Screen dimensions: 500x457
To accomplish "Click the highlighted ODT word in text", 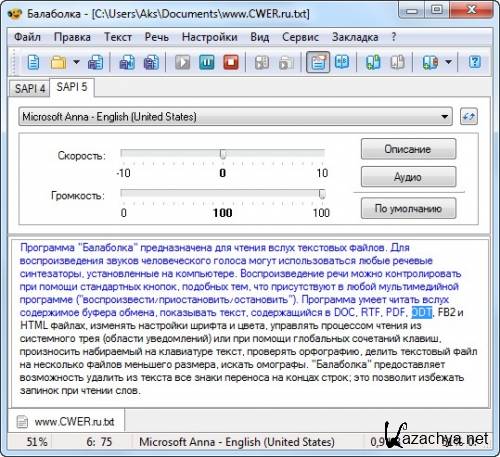I will (x=422, y=312).
